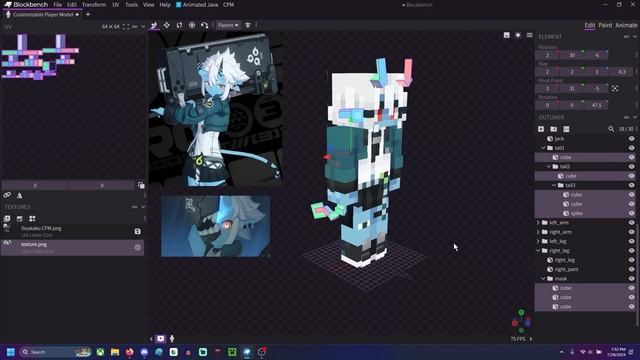640x360 pixels.
Task: Open Firefox from the Windows taskbar
Action: [129, 352]
